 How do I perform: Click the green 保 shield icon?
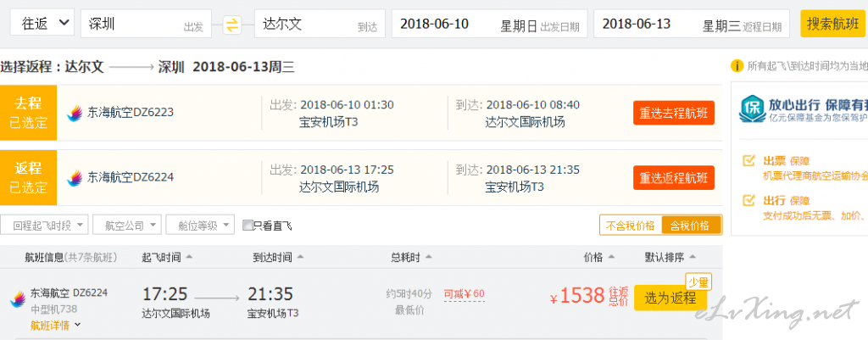pyautogui.click(x=751, y=110)
